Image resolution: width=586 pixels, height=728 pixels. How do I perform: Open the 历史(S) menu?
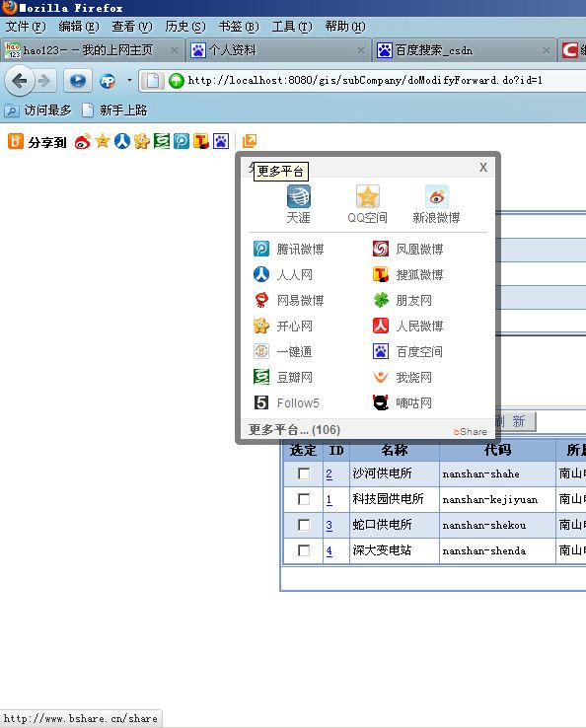[x=185, y=27]
